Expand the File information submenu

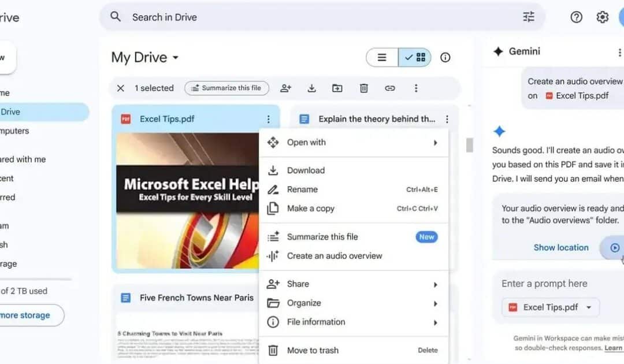[x=436, y=322]
